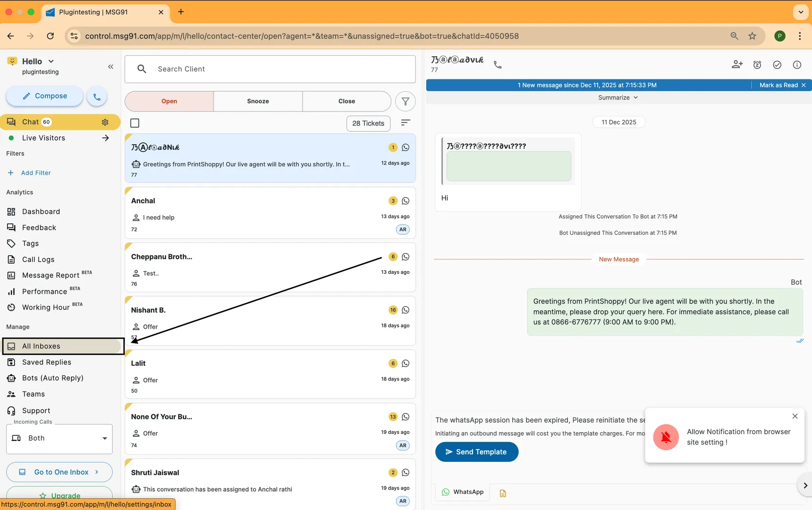Viewport: 812px width, 510px height.
Task: Assign agent to this conversation
Action: tap(737, 65)
